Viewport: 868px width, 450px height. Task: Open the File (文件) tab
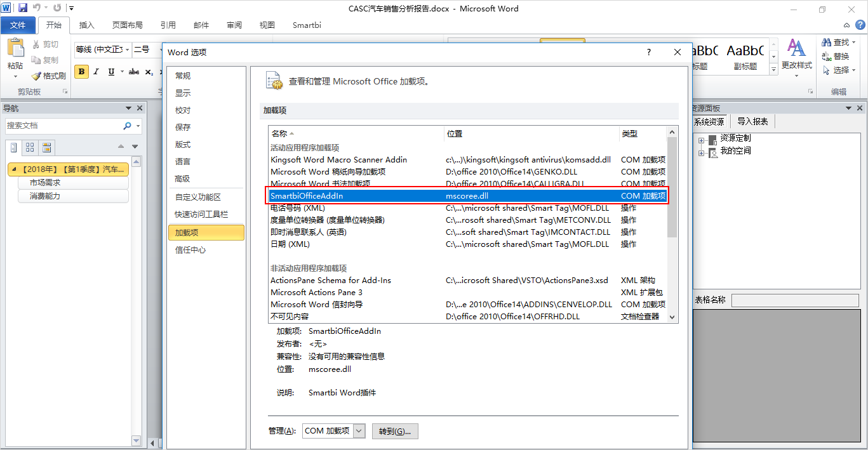point(18,25)
